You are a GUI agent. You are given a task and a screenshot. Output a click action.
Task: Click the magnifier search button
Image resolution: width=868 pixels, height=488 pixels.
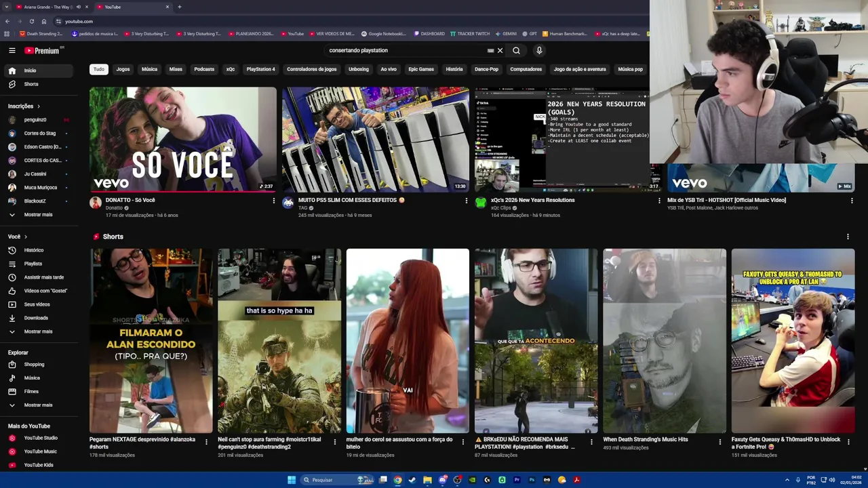coord(517,50)
